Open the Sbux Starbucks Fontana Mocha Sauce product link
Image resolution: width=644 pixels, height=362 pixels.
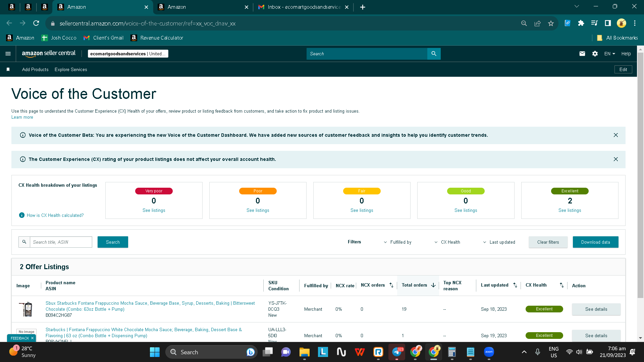point(150,306)
